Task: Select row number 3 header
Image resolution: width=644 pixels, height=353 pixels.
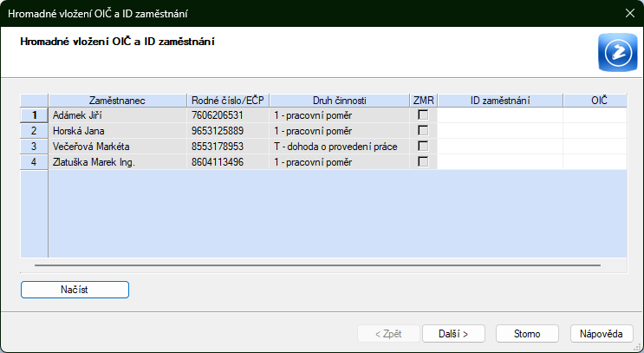Action: coord(34,146)
